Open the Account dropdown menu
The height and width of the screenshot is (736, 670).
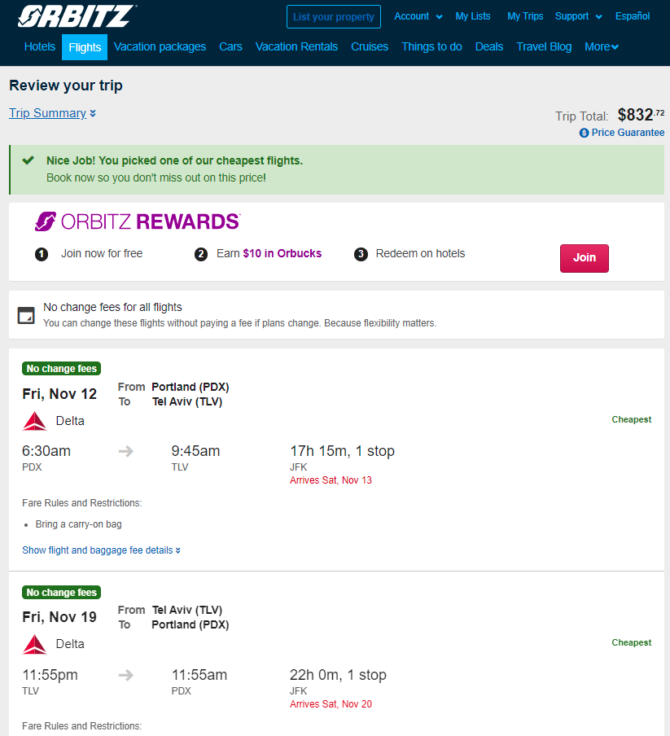click(418, 16)
